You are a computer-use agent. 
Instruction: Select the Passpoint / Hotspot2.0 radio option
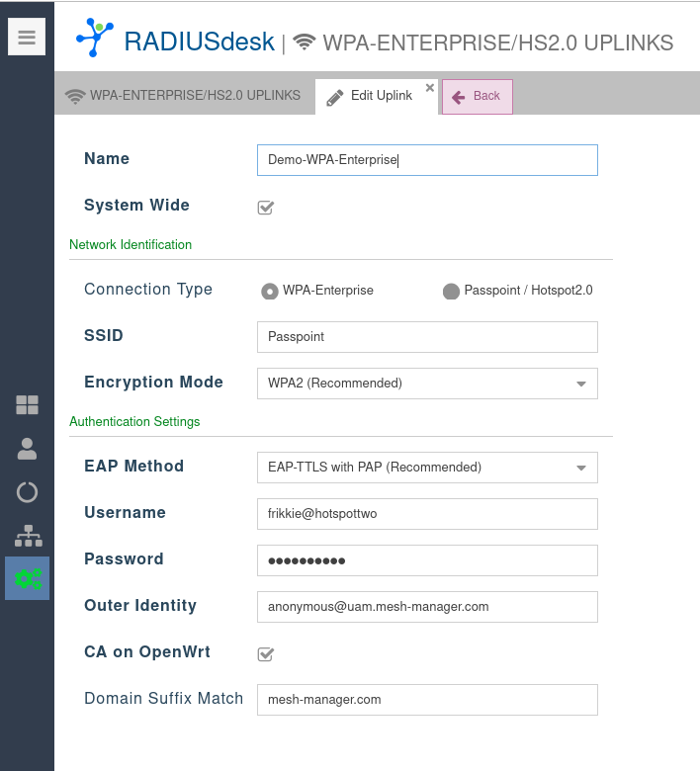click(451, 291)
